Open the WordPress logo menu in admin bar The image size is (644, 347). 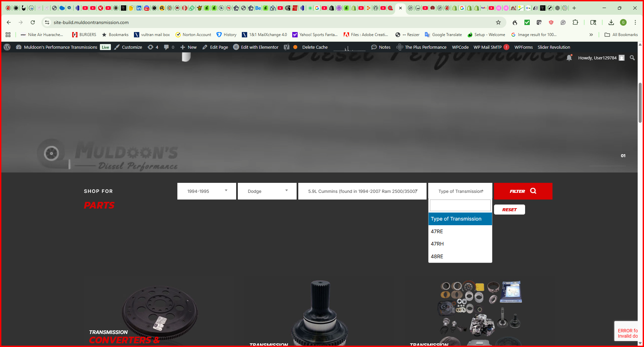[x=7, y=47]
